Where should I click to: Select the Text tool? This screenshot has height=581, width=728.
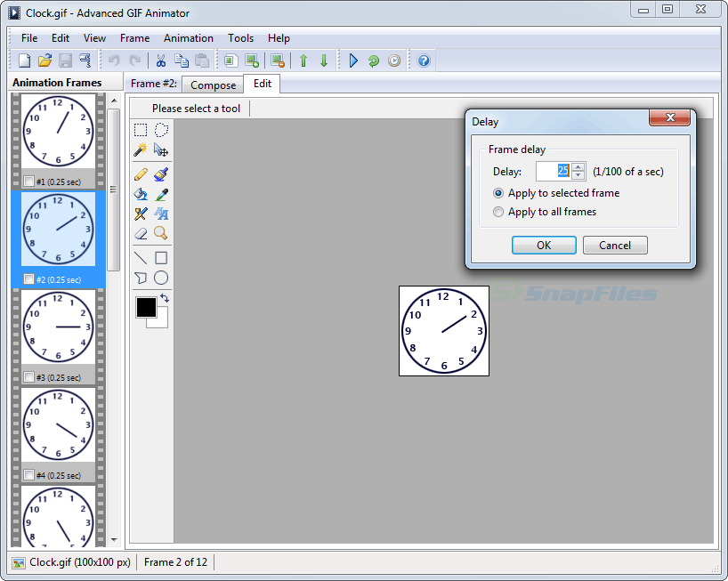(161, 214)
